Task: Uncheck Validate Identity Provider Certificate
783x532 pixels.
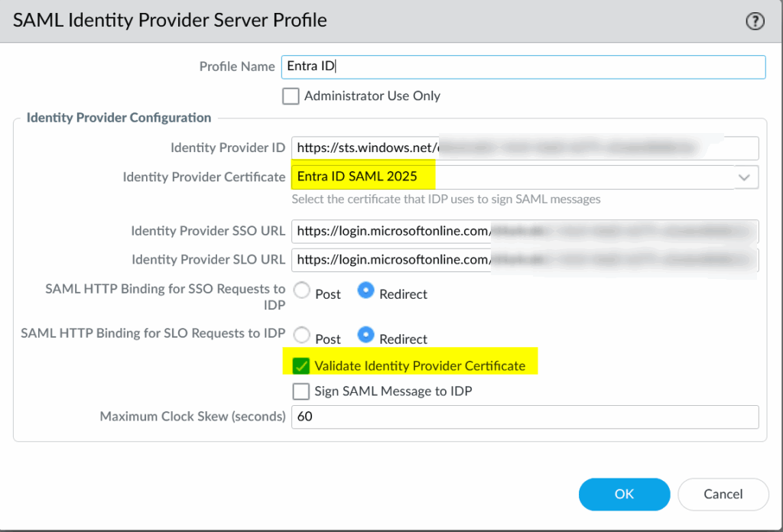Action: 301,366
